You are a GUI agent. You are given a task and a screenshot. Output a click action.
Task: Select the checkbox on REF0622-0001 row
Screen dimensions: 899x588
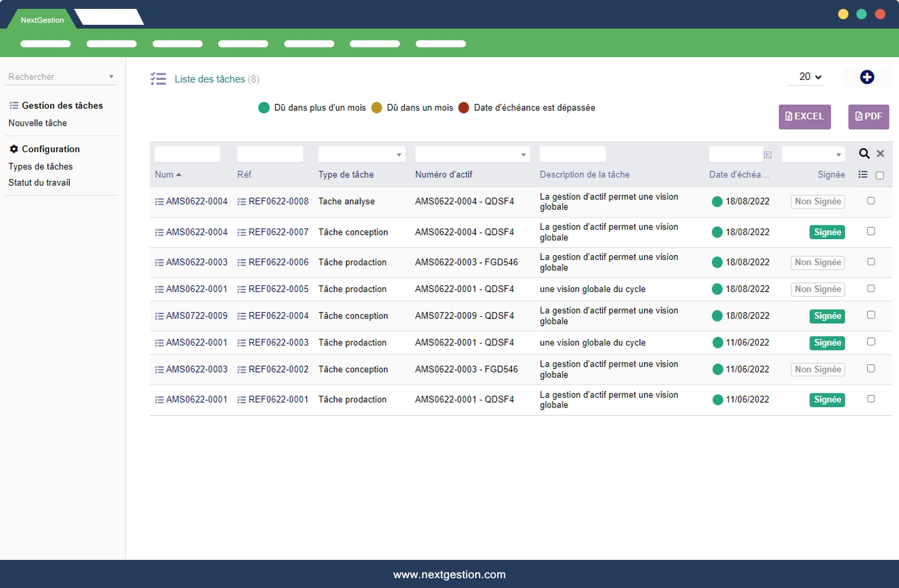[x=871, y=399]
